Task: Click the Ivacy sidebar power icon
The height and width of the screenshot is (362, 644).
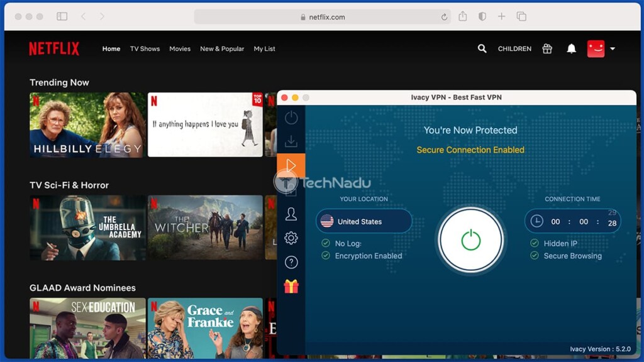Action: pos(291,118)
